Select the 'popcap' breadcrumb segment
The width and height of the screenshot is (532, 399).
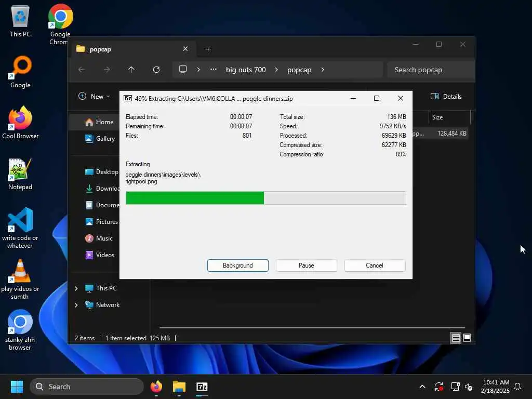(x=299, y=70)
